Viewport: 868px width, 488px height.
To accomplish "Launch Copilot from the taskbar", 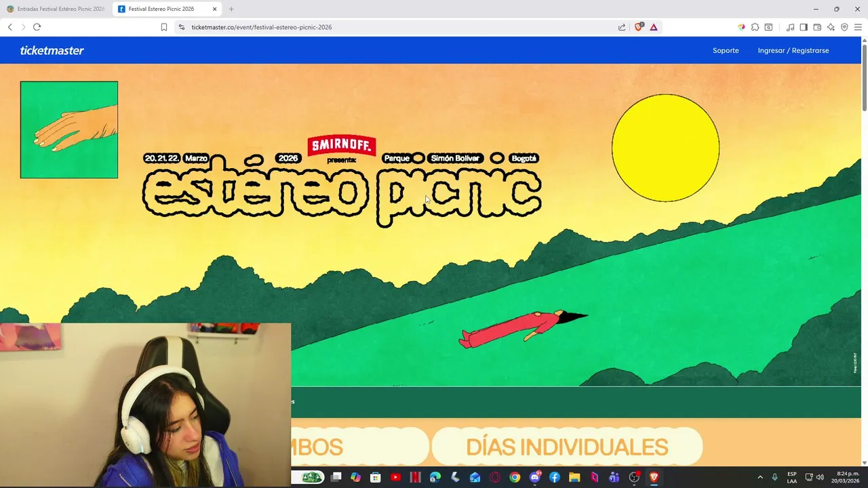I will coord(355,477).
